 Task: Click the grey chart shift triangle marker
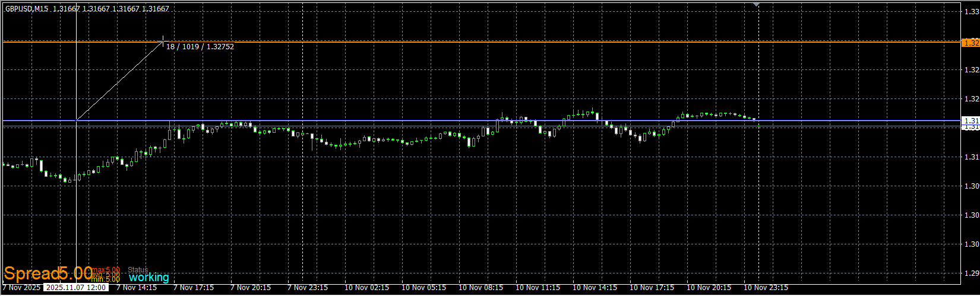(756, 5)
